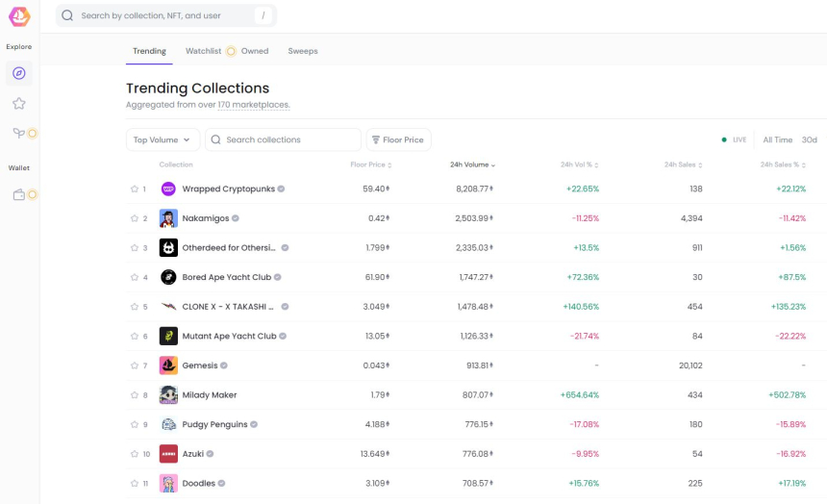Expand the Top Volume dropdown
This screenshot has width=827, height=504.
click(163, 140)
